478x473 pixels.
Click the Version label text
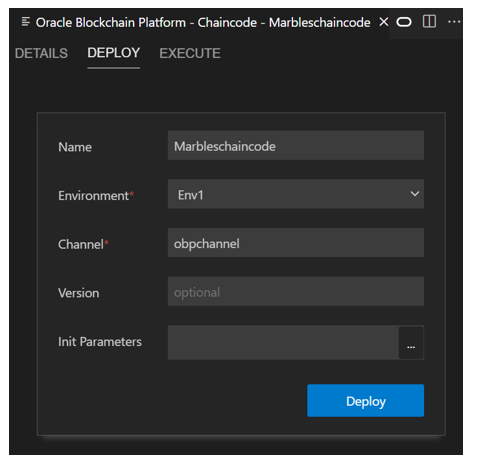click(x=78, y=293)
